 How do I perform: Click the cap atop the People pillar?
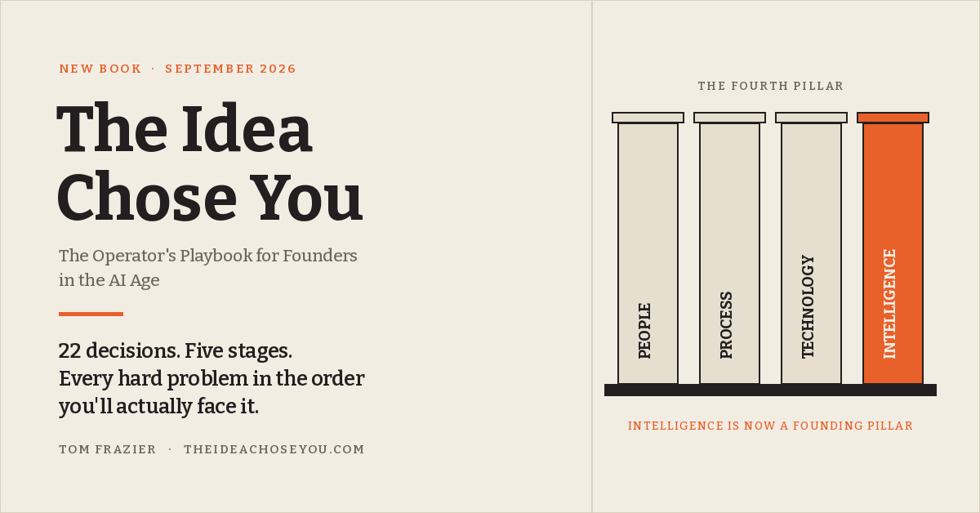pyautogui.click(x=648, y=118)
